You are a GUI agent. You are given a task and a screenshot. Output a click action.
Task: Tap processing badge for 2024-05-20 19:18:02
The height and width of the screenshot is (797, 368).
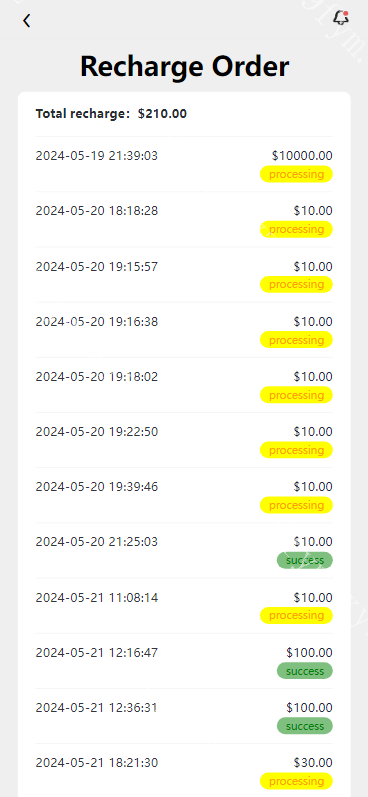click(296, 395)
